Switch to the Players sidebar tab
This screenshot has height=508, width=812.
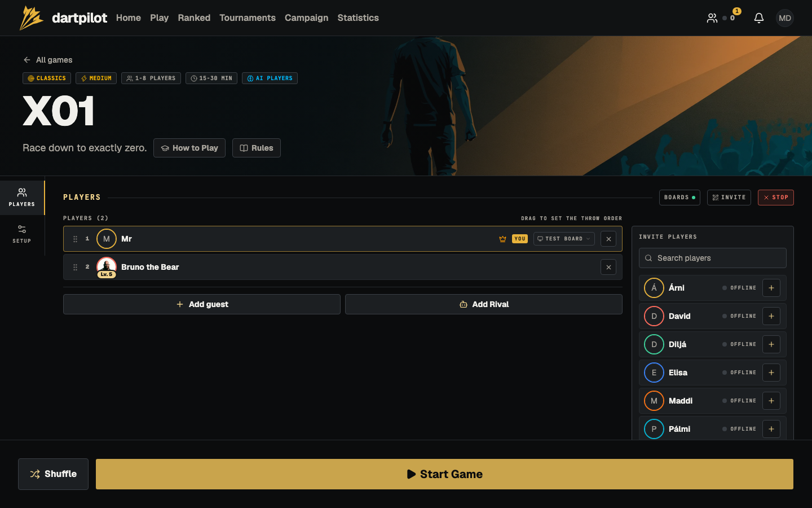click(22, 198)
